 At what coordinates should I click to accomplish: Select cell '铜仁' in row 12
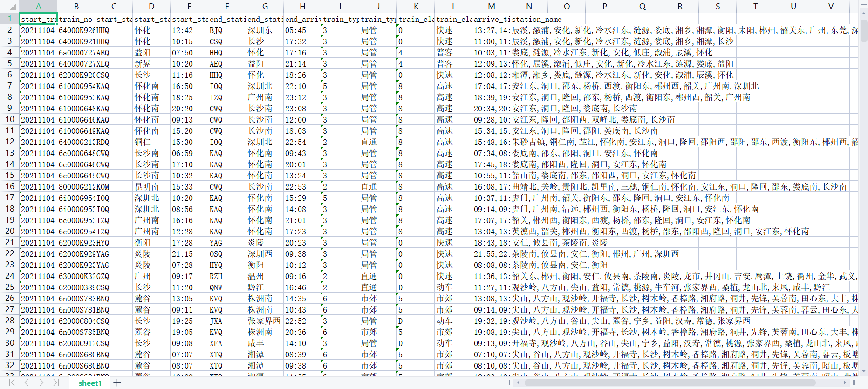[151, 142]
